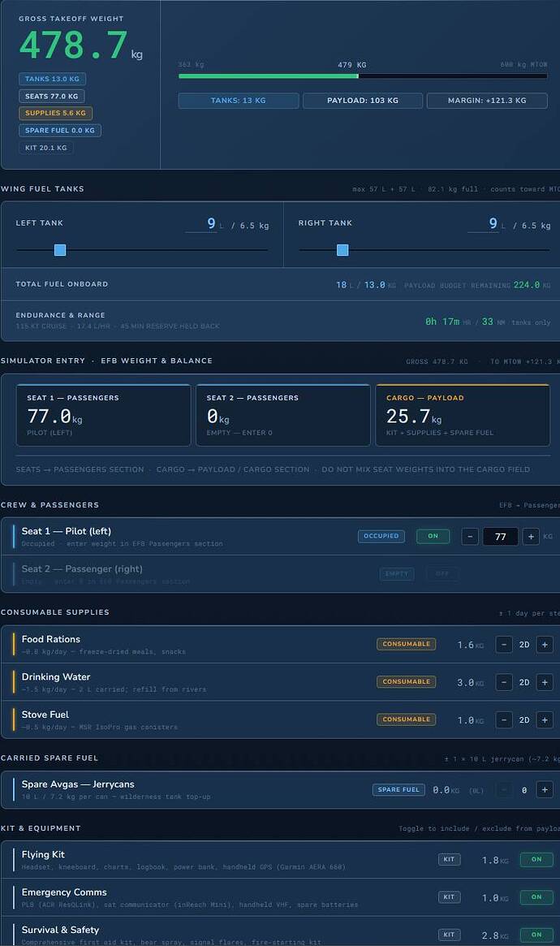
Task: Increase Stove Fuel days with plus
Action: coord(545,719)
